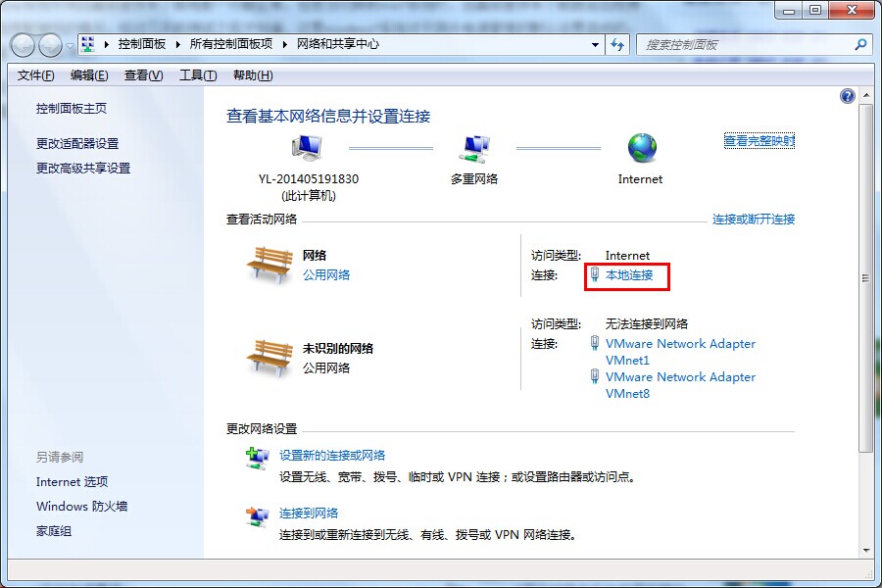Click the vertical scrollbar down arrow

click(865, 551)
